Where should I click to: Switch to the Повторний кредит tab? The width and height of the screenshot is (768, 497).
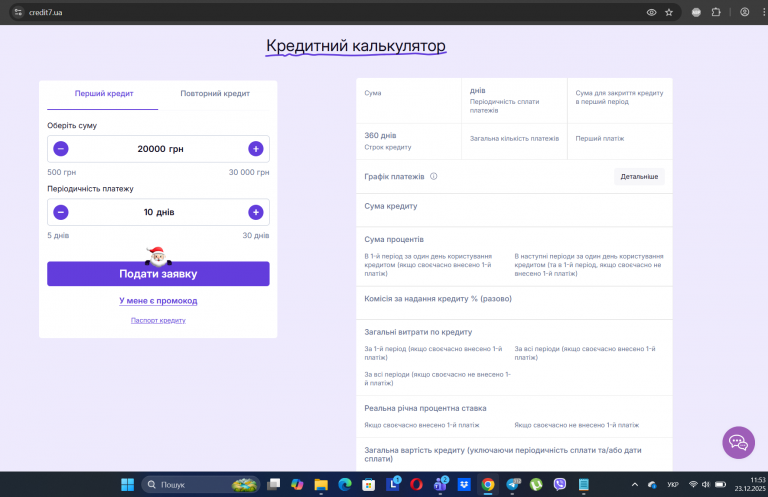point(215,94)
